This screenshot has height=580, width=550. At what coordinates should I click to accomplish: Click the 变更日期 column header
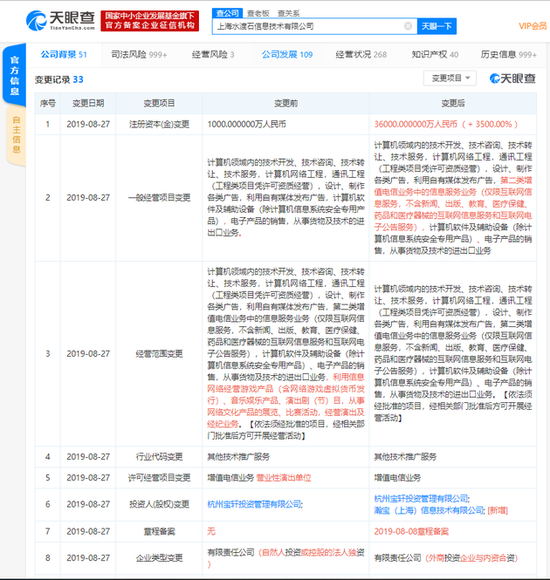click(x=88, y=103)
